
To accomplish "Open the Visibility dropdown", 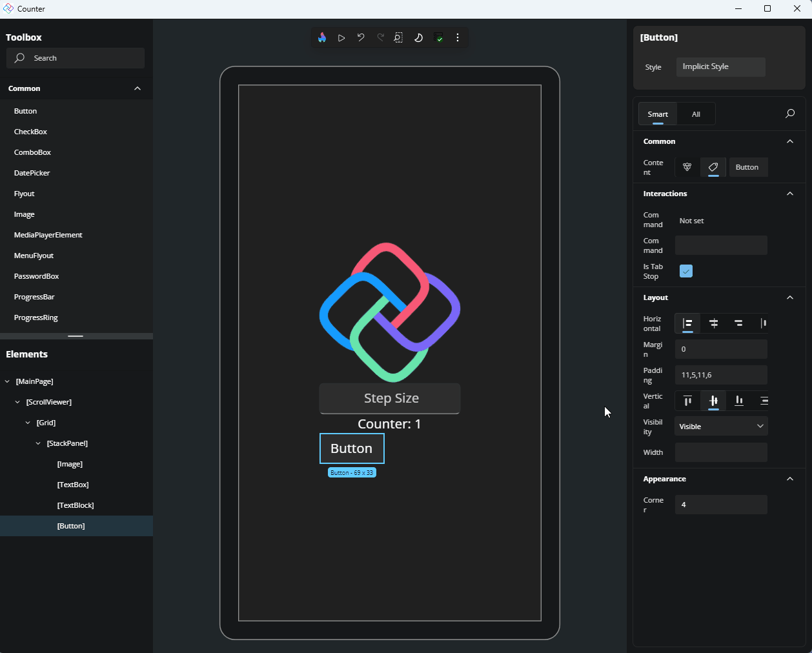I will click(721, 426).
